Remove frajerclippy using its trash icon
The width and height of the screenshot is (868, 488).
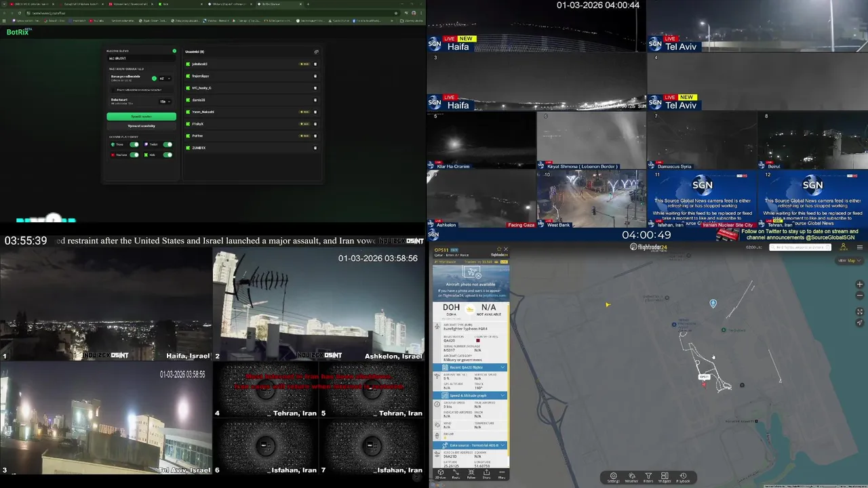315,76
